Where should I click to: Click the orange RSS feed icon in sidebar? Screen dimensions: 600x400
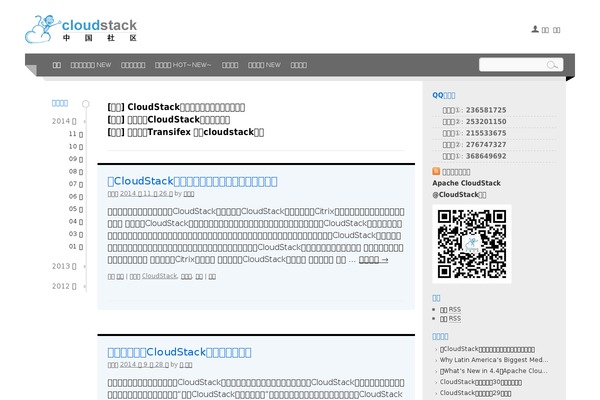click(x=436, y=171)
